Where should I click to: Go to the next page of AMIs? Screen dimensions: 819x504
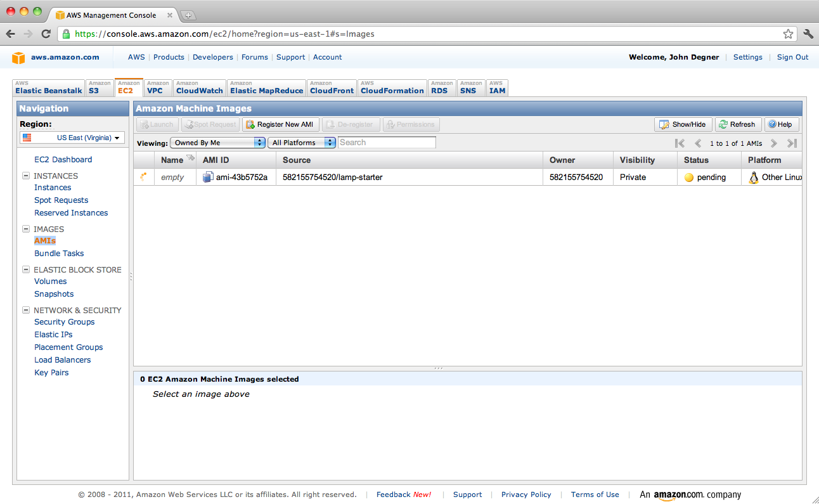(x=774, y=143)
